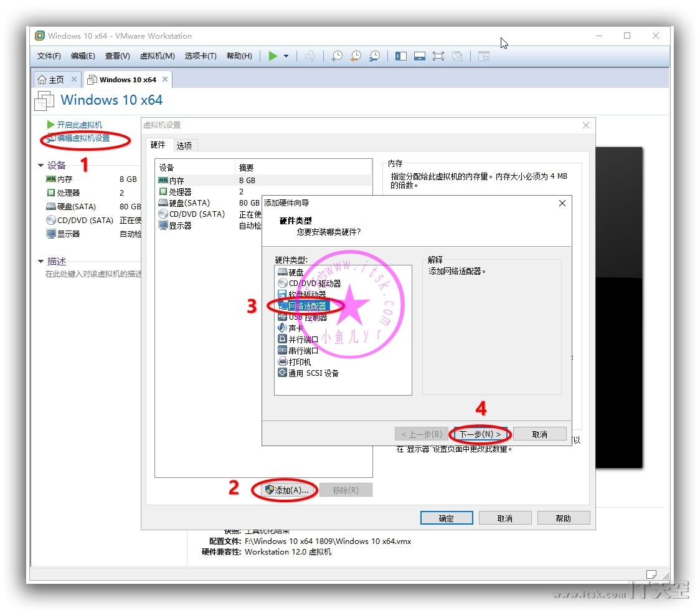Viewport: 700px width, 610px height.
Task: Click the green power on toolbar button
Action: [x=273, y=56]
